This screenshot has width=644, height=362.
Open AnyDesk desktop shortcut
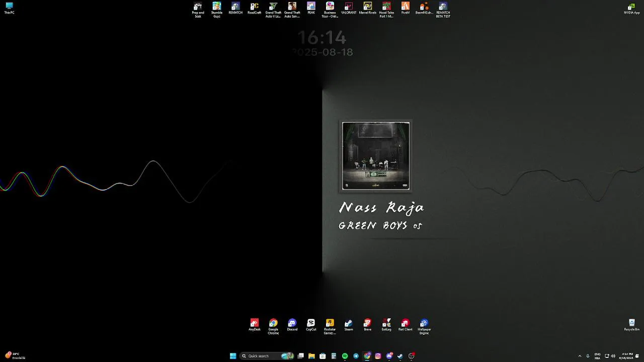[255, 325]
